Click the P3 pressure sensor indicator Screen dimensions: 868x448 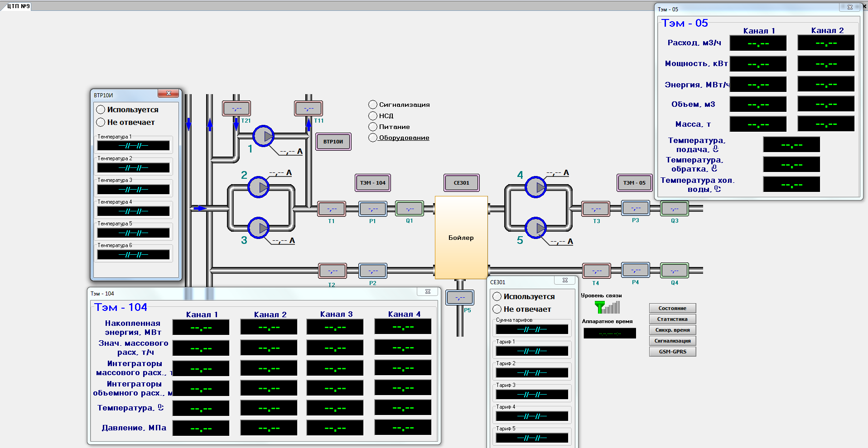(635, 208)
